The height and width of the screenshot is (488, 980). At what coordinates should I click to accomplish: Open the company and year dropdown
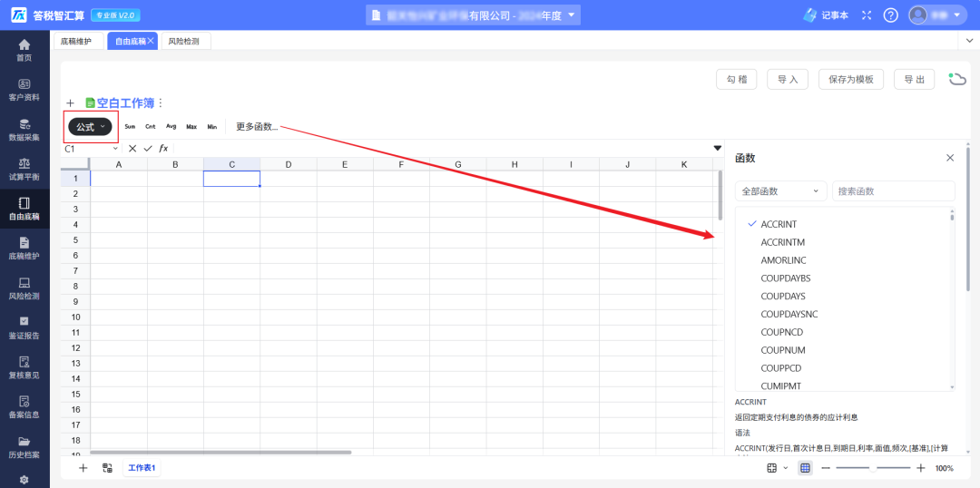[x=473, y=15]
